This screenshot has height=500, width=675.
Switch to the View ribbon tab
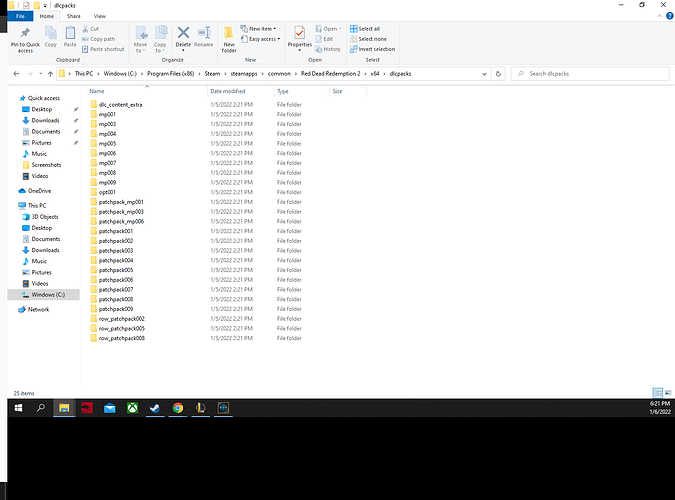click(100, 16)
